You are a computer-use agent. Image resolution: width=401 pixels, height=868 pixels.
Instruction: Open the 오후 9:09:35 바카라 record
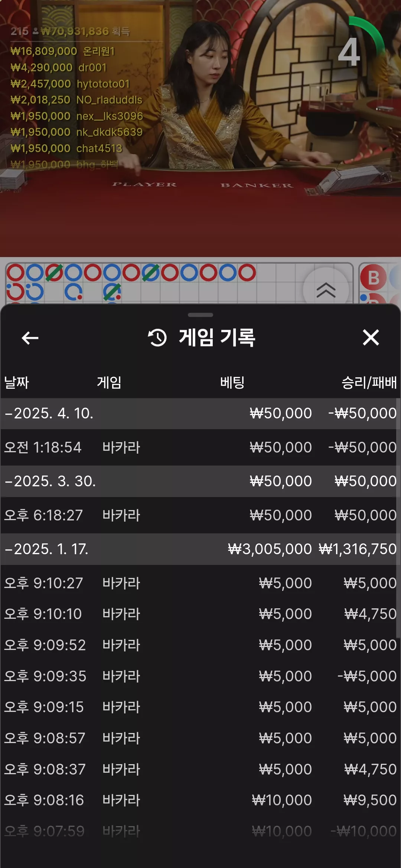point(200,676)
